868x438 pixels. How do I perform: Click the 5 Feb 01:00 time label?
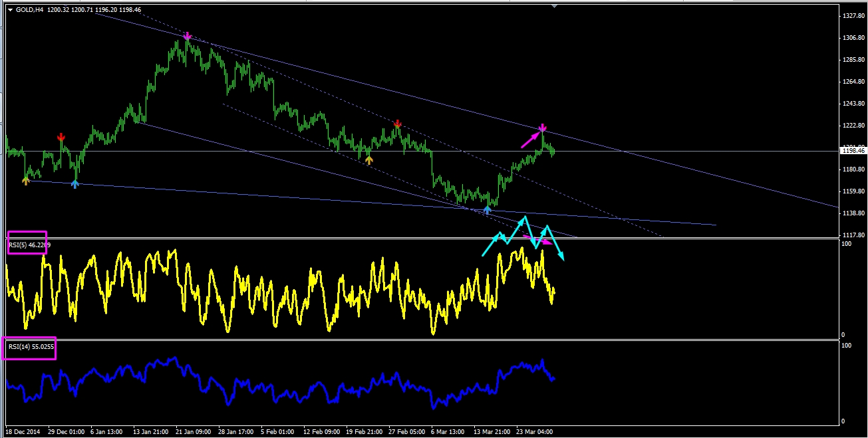[278, 431]
